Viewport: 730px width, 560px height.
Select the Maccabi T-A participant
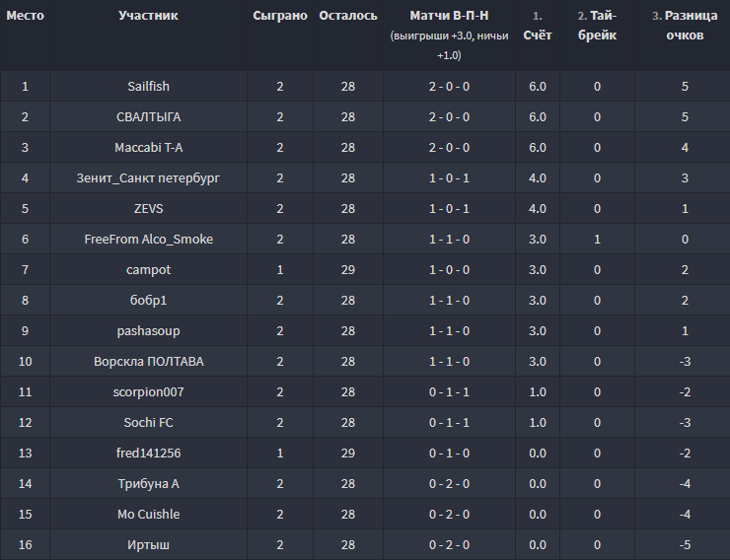pos(148,148)
